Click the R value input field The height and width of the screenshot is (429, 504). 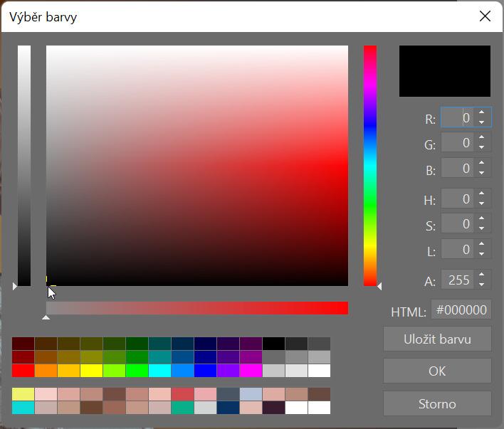[457, 117]
